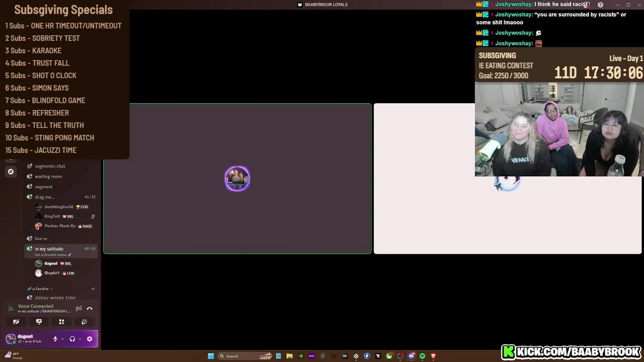Open headphone output options arrow
The height and width of the screenshot is (362, 644).
[79, 339]
